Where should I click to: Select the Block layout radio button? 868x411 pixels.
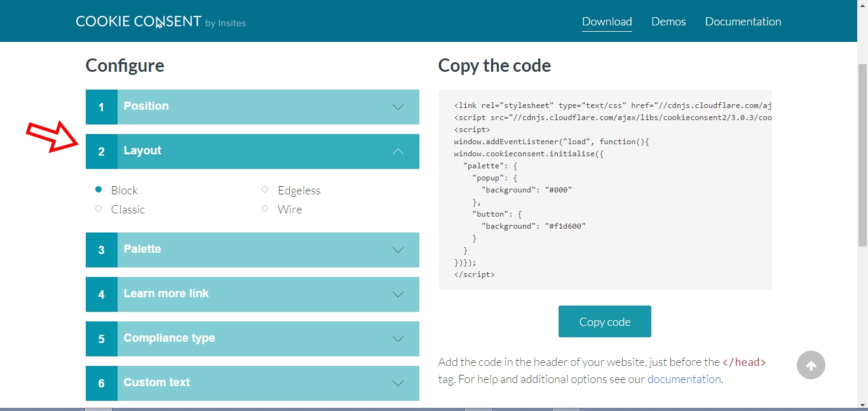pos(98,189)
